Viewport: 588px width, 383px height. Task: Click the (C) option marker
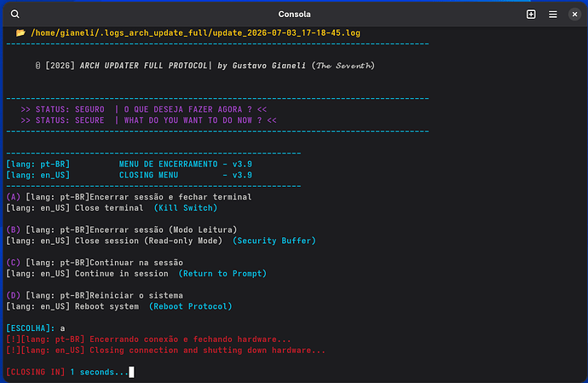tap(14, 263)
